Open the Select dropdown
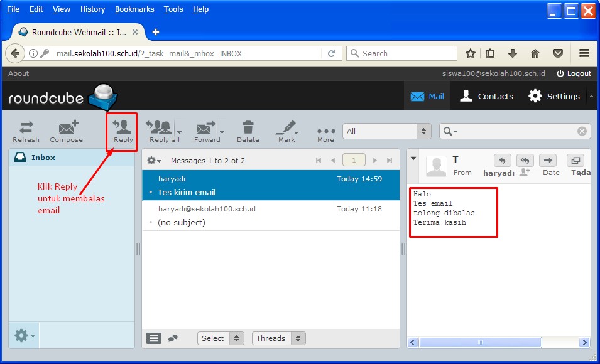Viewport: 600px width, 364px height. click(220, 338)
